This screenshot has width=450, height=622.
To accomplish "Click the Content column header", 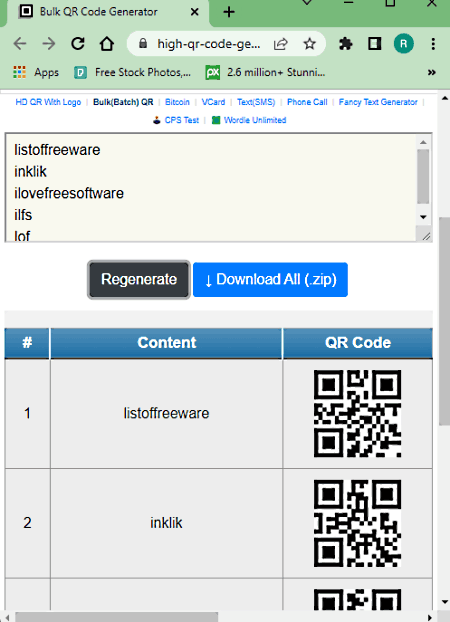I will click(166, 343).
